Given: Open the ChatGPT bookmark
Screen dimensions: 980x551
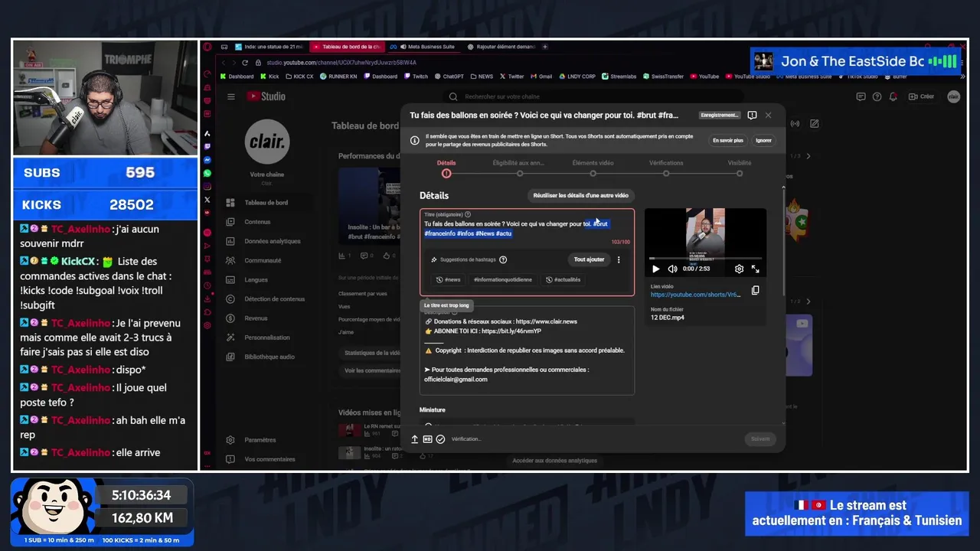Looking at the screenshot, I should 449,77.
